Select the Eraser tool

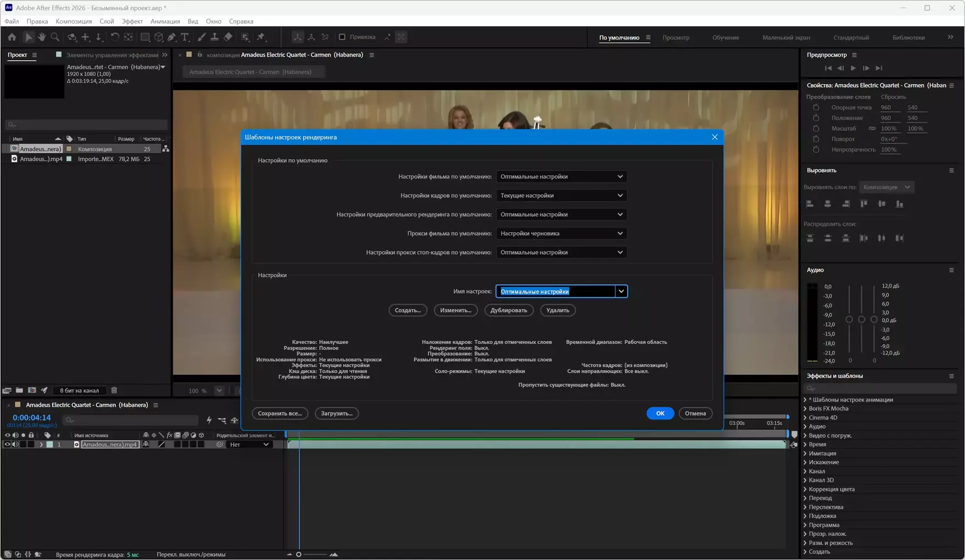(x=228, y=37)
